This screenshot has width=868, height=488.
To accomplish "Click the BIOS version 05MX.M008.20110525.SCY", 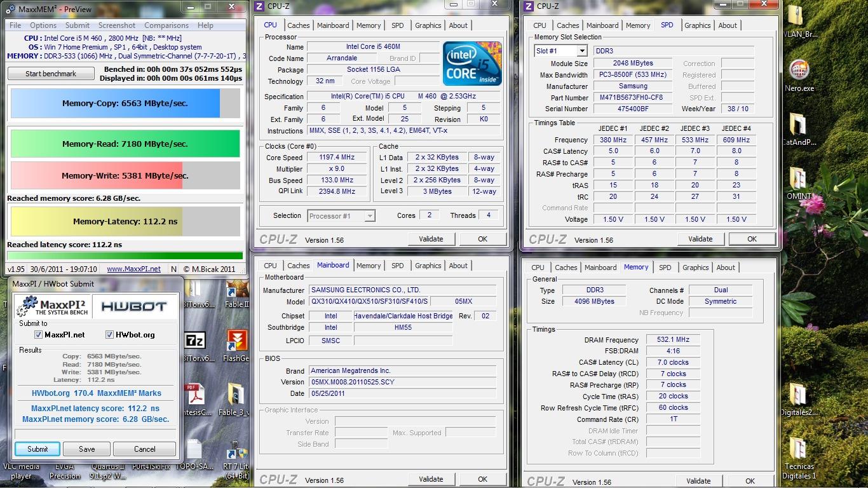I will [x=403, y=382].
